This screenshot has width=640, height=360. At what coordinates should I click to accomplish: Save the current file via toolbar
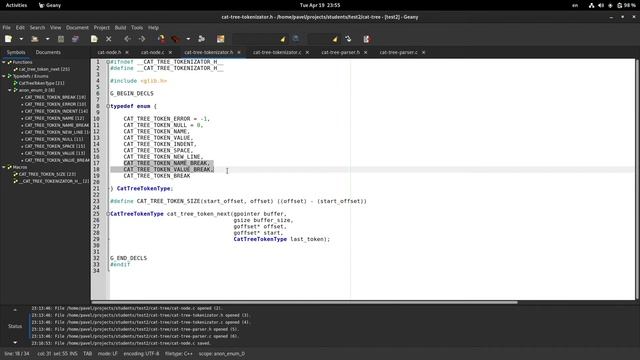(61, 39)
